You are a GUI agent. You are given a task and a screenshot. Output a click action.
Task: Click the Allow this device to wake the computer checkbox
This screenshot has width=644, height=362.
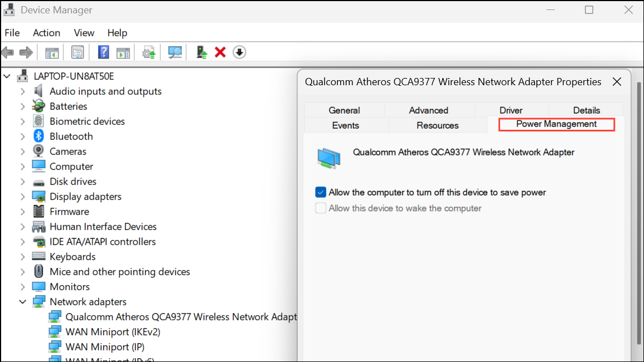pyautogui.click(x=321, y=208)
